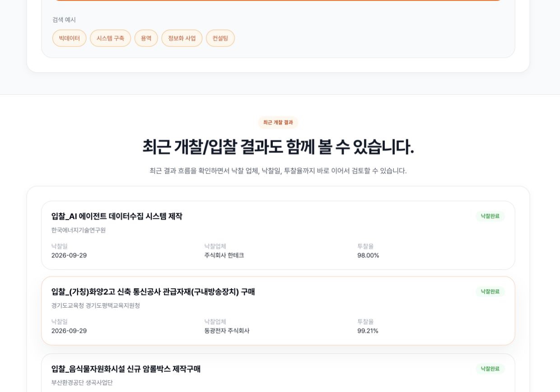
Task: Click 한국에너지기술연구원 agency name
Action: coord(79,230)
